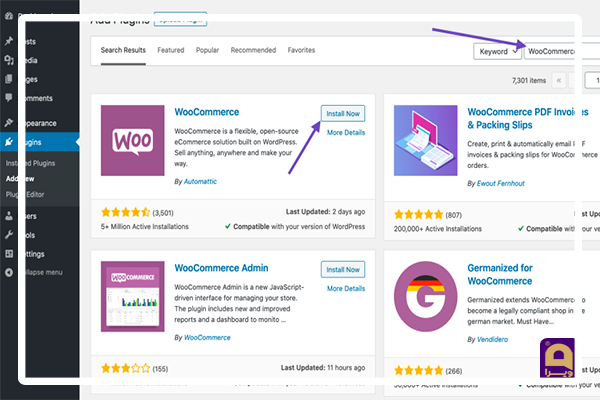Install the WooCommerce plugin with Install Now
The image size is (600, 400).
point(343,114)
